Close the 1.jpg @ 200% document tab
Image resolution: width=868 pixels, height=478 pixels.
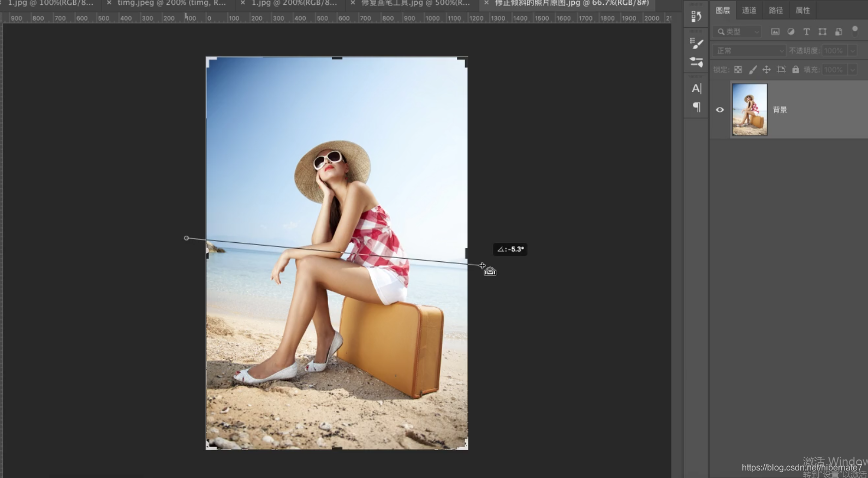tap(243, 3)
